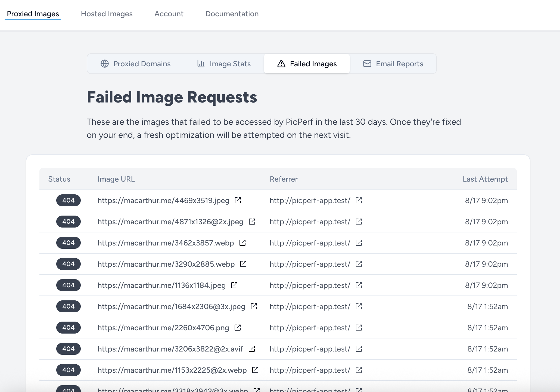
Task: Select the Email Reports tab
Action: tap(393, 64)
